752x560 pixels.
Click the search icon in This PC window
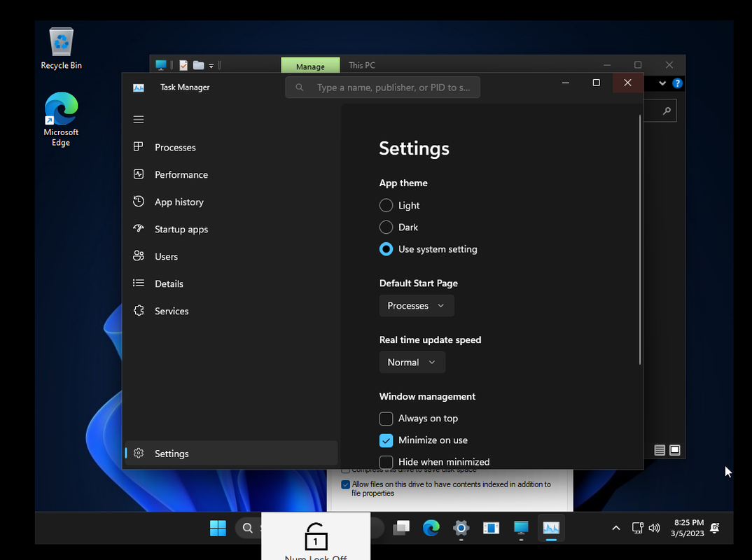point(667,111)
